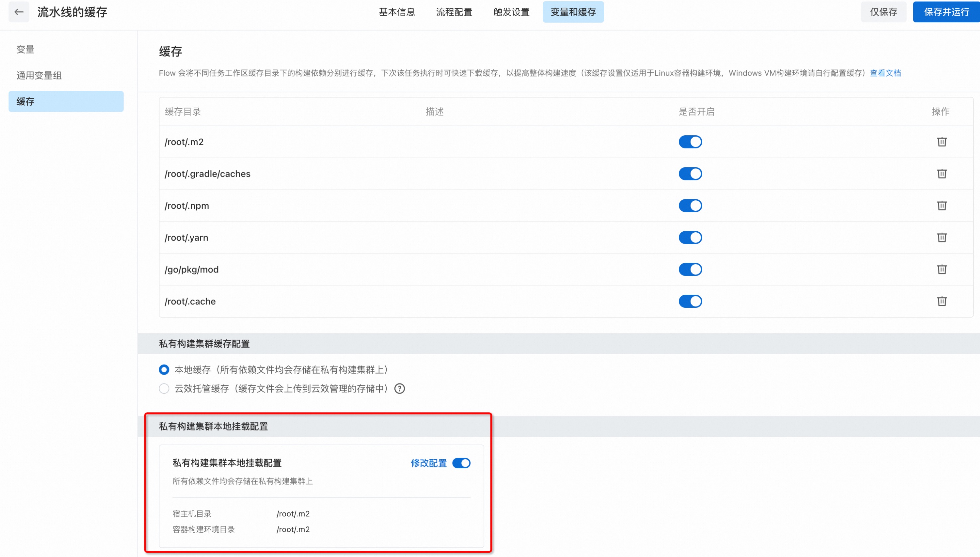The image size is (980, 557).
Task: Switch to the 变量和缓存 tab
Action: pyautogui.click(x=573, y=12)
